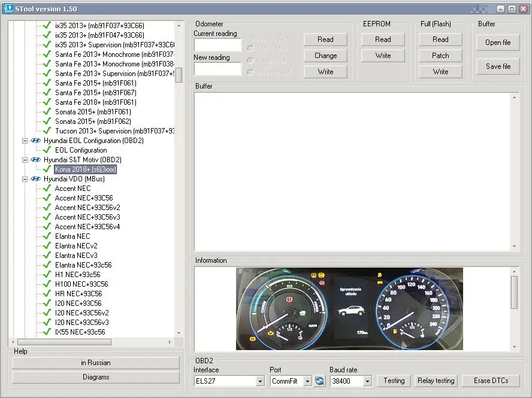Open the Baud rate 38400 dropdown
This screenshot has width=532, height=398.
(x=367, y=381)
